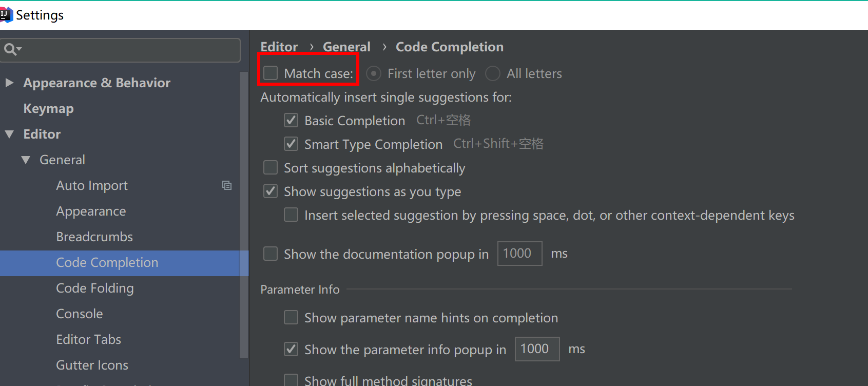Disable Basic Completion auto-insert
This screenshot has height=386, width=868.
click(x=291, y=120)
